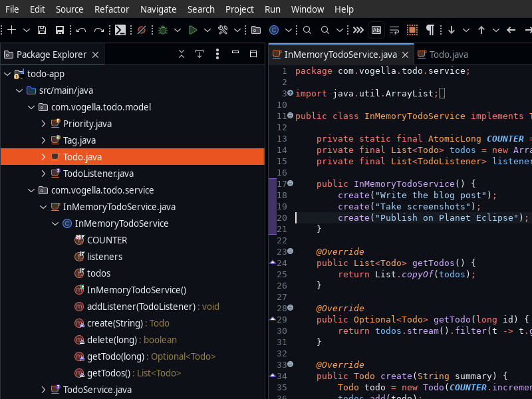The image size is (532, 399).
Task: Minimize the Package Explorer view
Action: coord(235,53)
